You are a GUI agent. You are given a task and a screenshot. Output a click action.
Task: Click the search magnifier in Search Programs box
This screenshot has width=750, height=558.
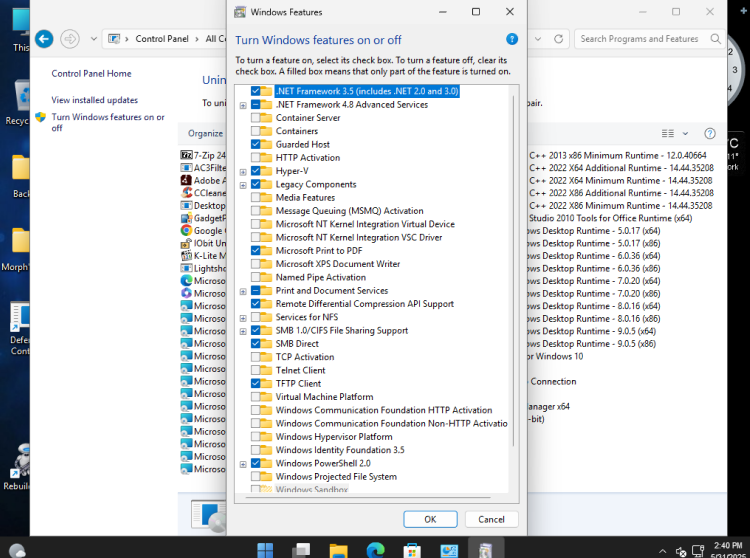[x=715, y=39]
